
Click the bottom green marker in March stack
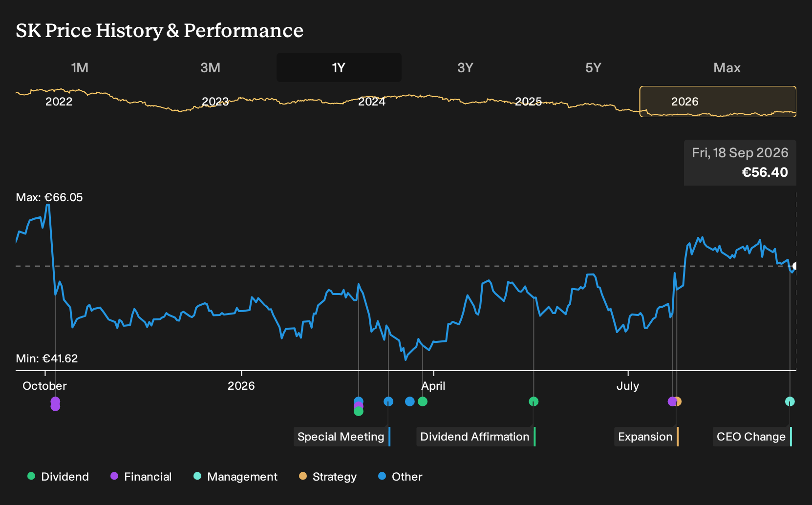click(x=359, y=411)
